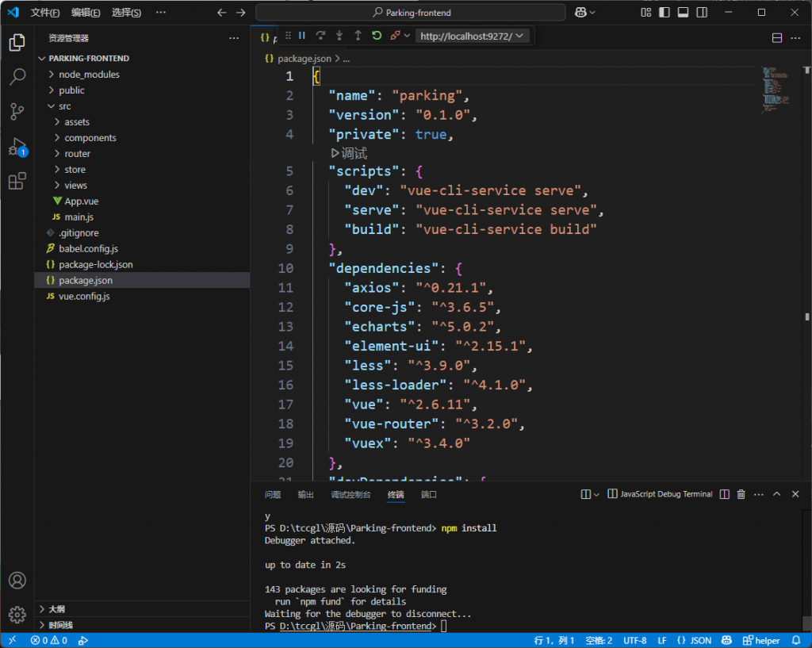Select the JavaScript Debug Terminal entry

coord(660,494)
